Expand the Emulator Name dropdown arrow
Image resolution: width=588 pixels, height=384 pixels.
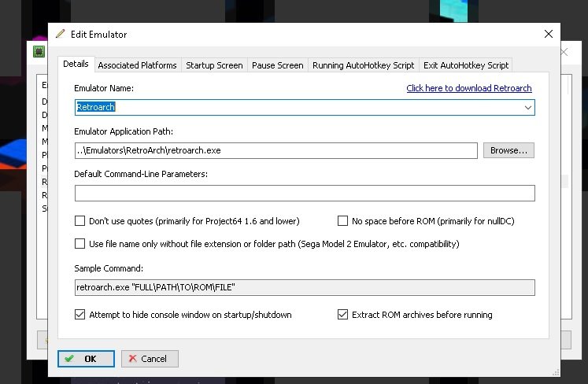point(527,108)
